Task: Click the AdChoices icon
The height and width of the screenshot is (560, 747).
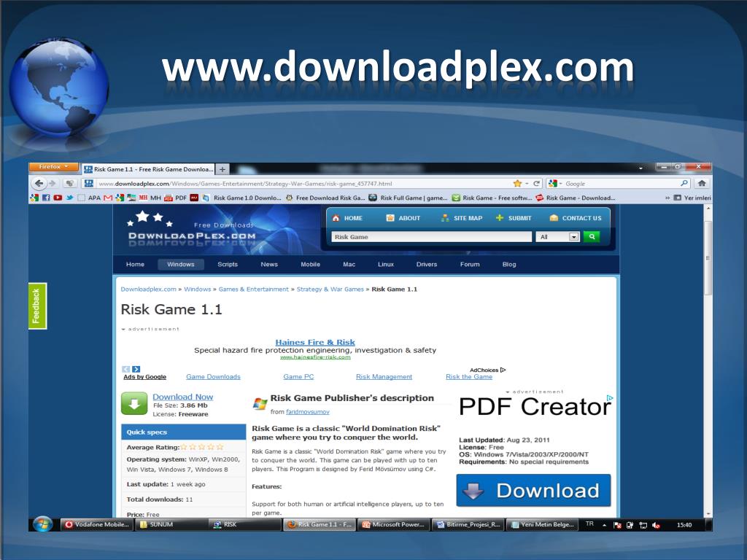Action: tap(503, 370)
